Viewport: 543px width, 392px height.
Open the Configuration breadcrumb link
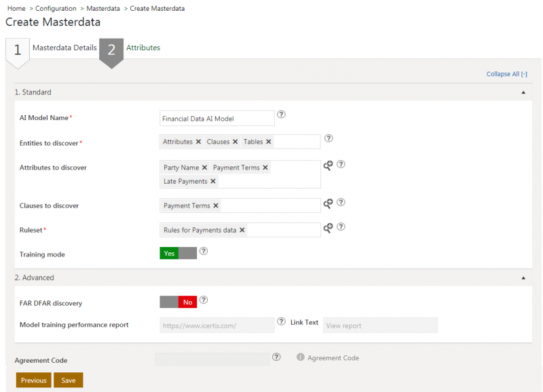(x=55, y=8)
